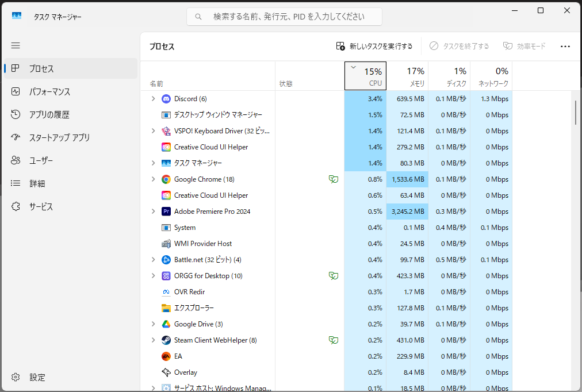
Task: Click the Discord app icon in process list
Action: (166, 99)
